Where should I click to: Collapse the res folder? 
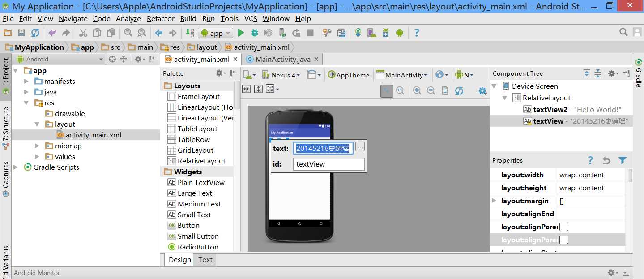pyautogui.click(x=26, y=103)
